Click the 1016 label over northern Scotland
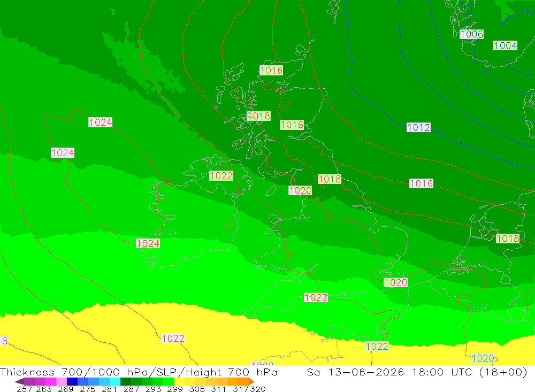This screenshot has height=392, width=535. (x=271, y=70)
